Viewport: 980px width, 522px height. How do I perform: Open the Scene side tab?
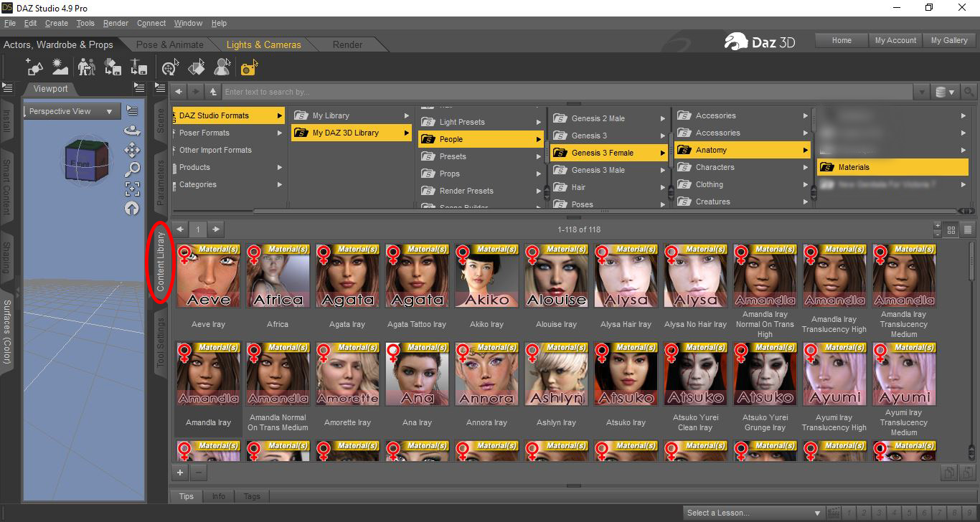pyautogui.click(x=161, y=121)
